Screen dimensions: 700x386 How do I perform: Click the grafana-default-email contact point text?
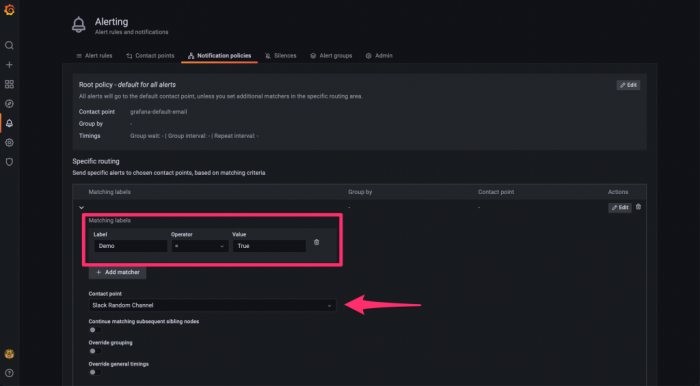click(x=158, y=112)
